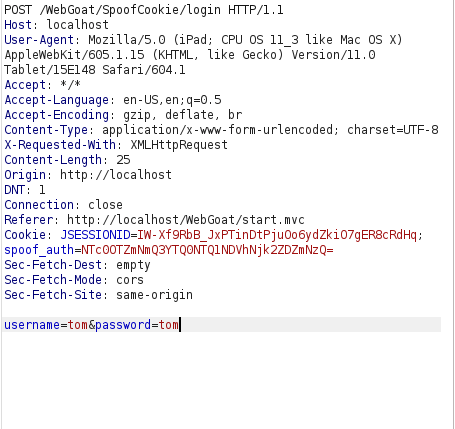Click the JSESSIONID cookie value starting IW-Xf9RbB

277,235
